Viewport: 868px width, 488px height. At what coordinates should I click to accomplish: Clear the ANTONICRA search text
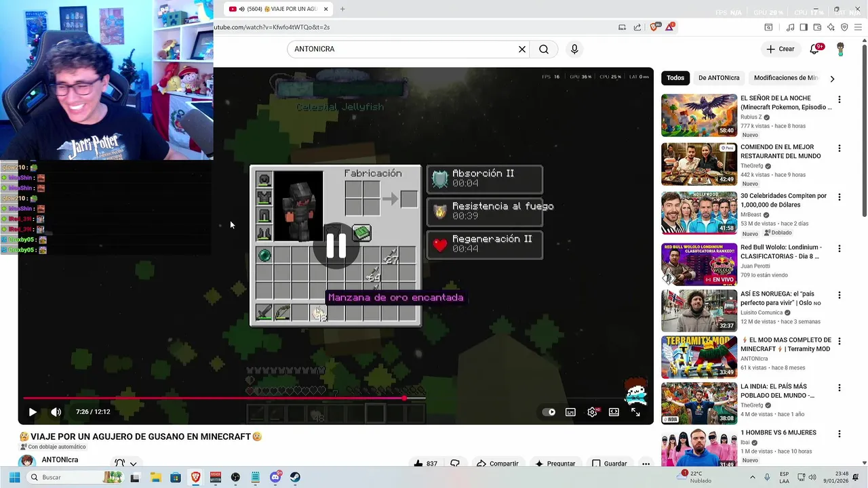[x=522, y=49]
